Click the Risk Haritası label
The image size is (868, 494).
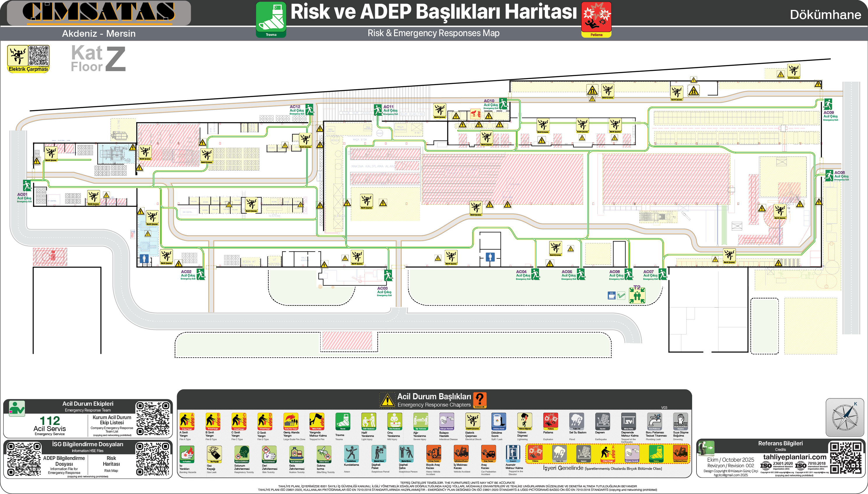pos(111,461)
